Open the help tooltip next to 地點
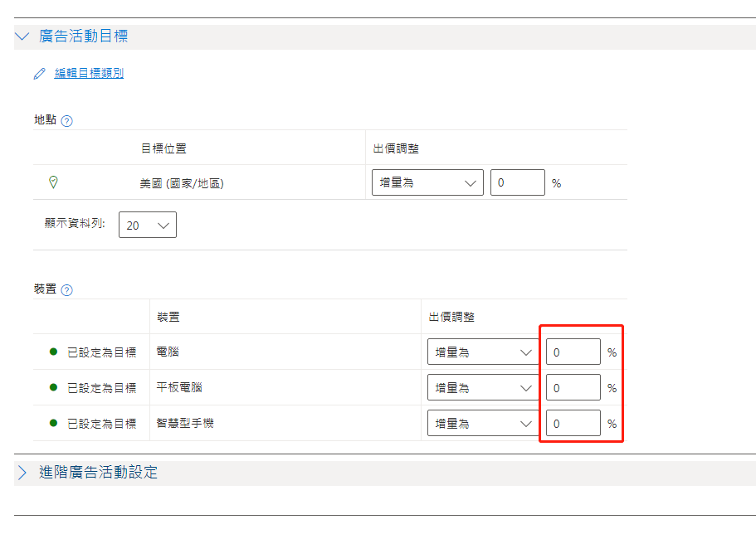This screenshot has width=756, height=534. (66, 120)
